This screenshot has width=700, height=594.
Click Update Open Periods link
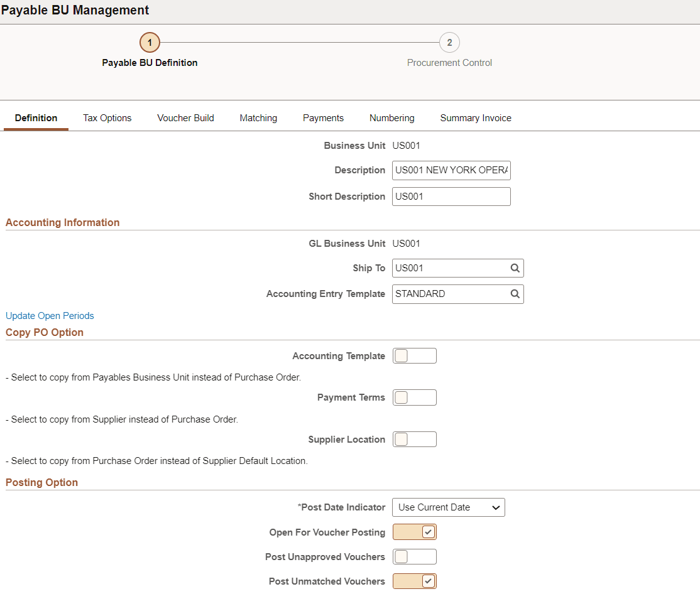coord(50,316)
